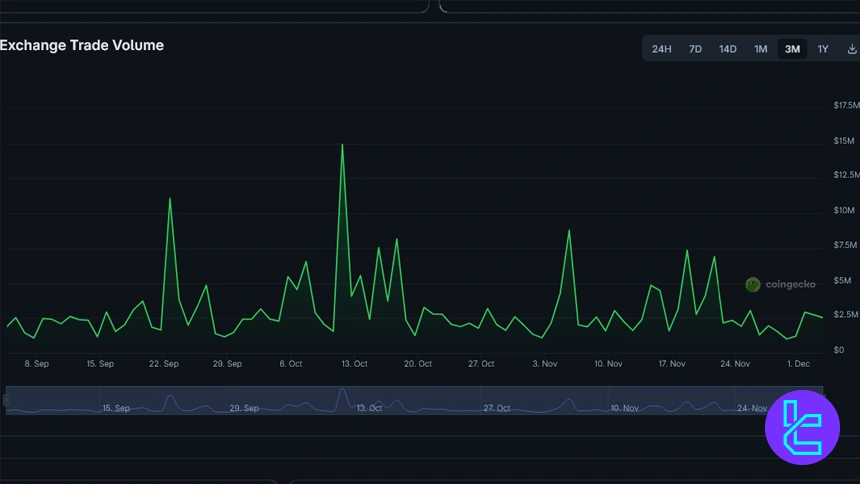Viewport: 860px width, 484px height.
Task: Choose the 14D range tab
Action: coord(728,49)
